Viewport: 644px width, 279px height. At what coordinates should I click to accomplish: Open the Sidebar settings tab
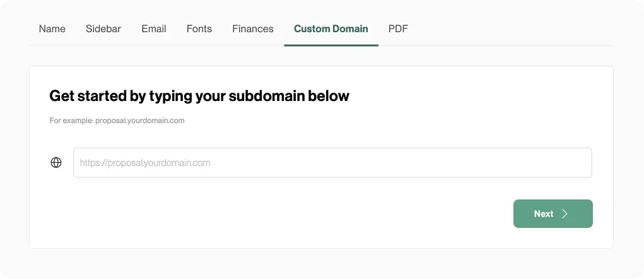[103, 29]
